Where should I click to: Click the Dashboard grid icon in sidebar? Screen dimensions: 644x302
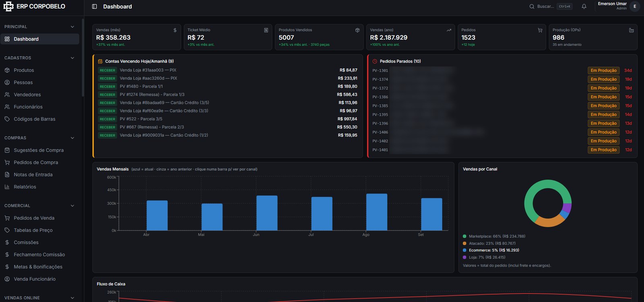coord(7,39)
